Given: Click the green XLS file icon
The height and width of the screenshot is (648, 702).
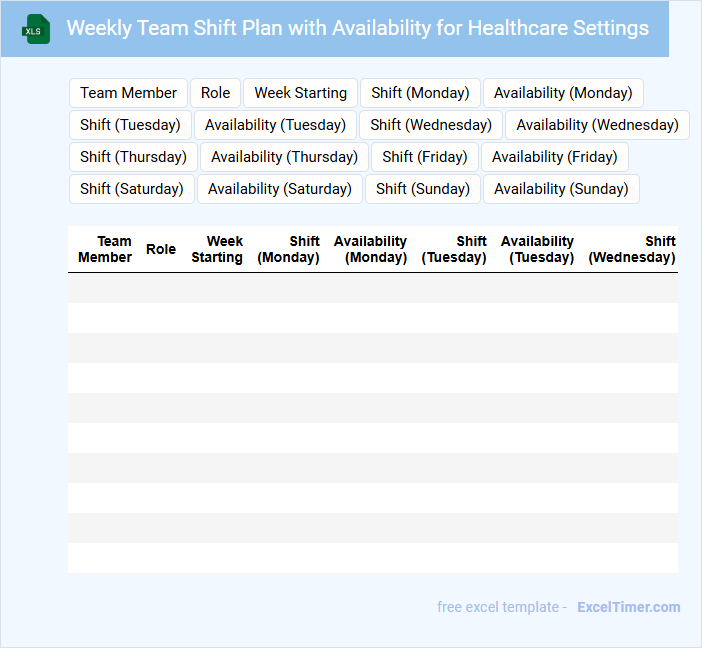Looking at the screenshot, I should 36,29.
